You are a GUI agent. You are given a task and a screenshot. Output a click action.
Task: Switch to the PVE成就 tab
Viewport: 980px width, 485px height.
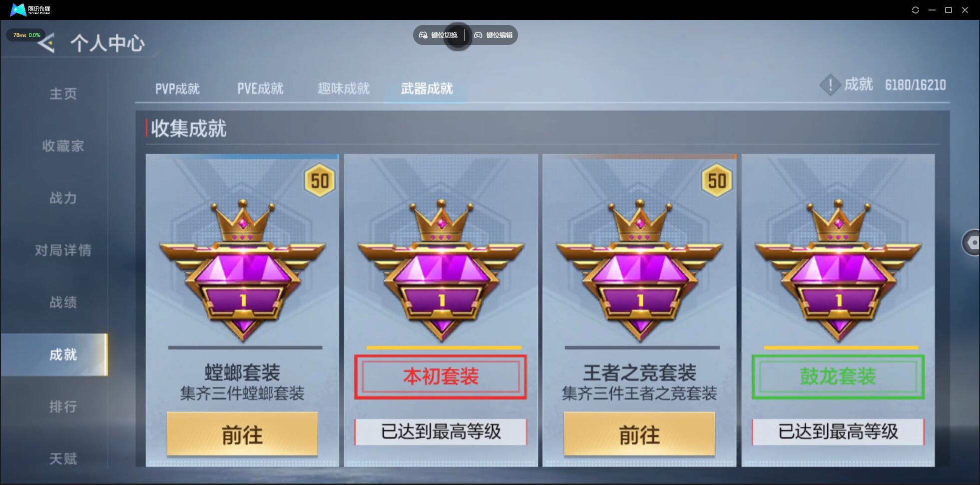[x=260, y=89]
